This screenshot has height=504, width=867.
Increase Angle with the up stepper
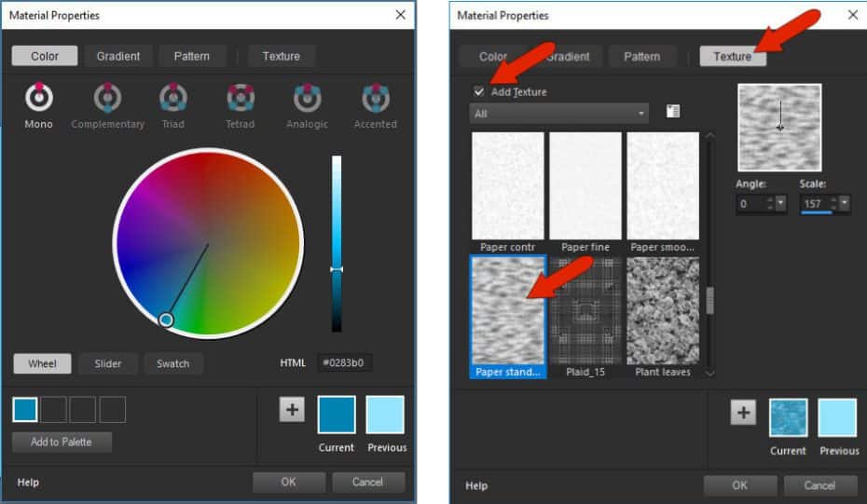click(x=770, y=200)
